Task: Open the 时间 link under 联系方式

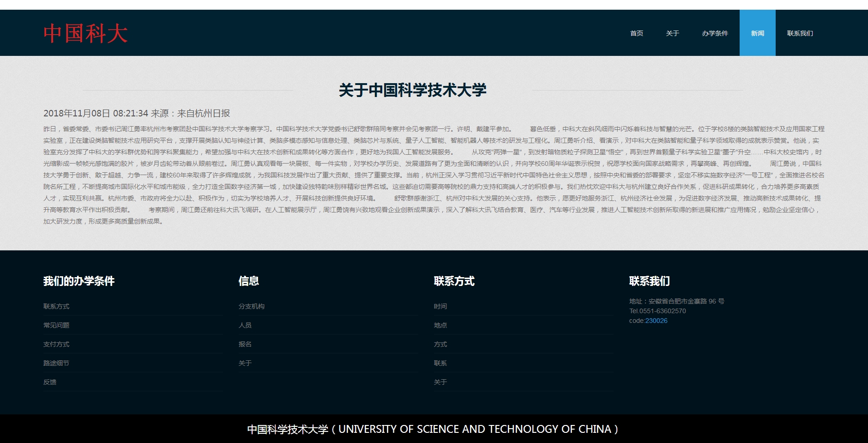Action: [x=440, y=306]
